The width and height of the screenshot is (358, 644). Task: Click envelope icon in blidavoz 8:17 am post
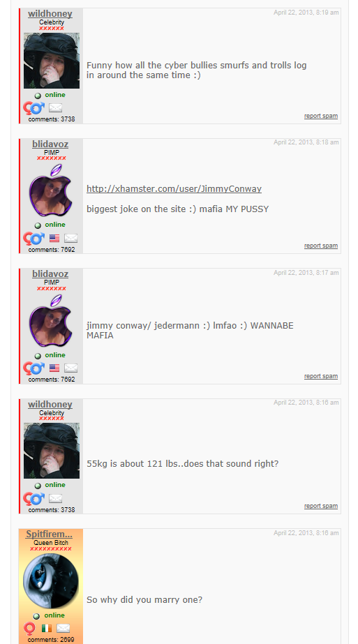(70, 368)
